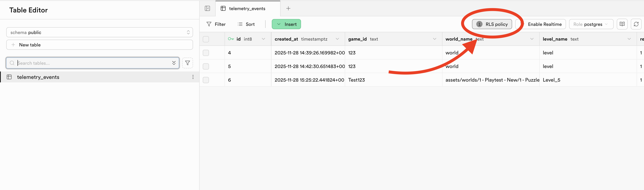The image size is (644, 190).
Task: Click the Table Editor heading
Action: click(x=28, y=10)
